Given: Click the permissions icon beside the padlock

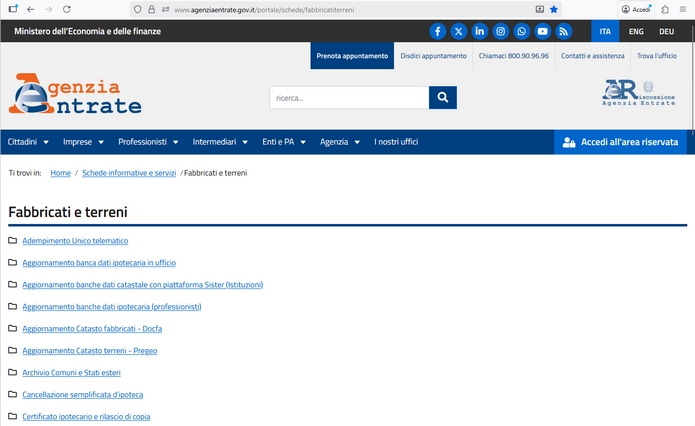Looking at the screenshot, I should [165, 9].
